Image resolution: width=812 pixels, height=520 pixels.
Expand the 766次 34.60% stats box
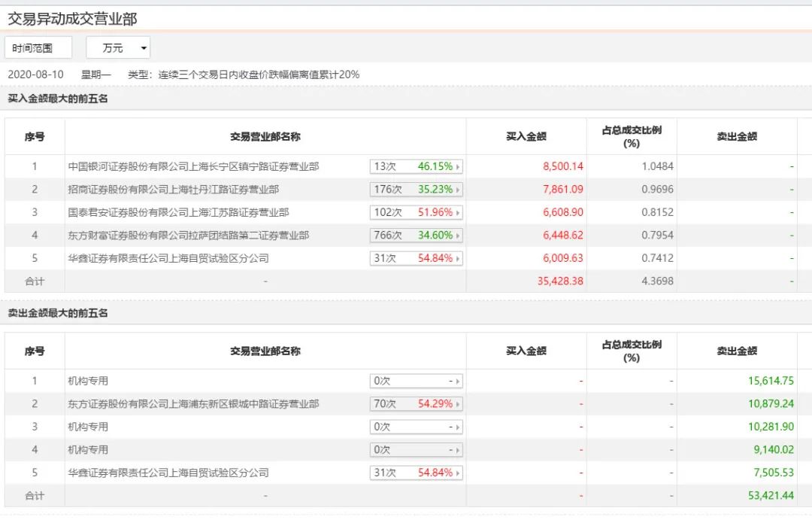pos(416,236)
